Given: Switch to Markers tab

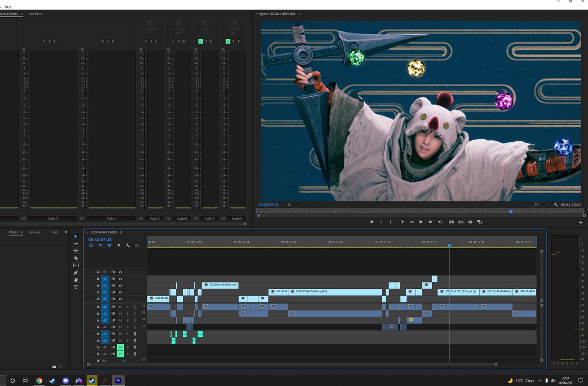Looking at the screenshot, I should [x=35, y=232].
